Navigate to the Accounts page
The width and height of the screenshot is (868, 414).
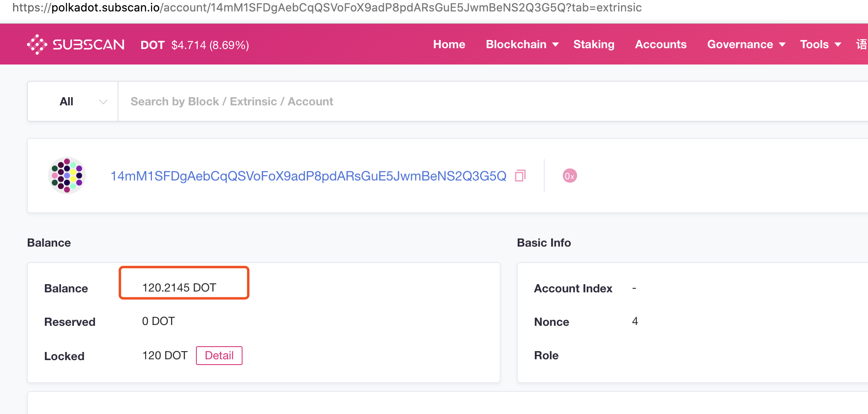point(661,44)
